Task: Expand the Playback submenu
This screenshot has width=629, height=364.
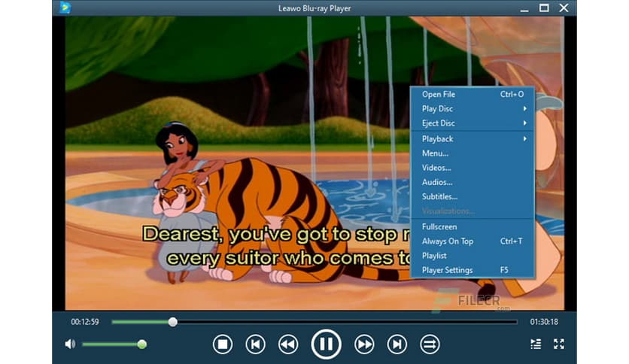Action: [473, 138]
